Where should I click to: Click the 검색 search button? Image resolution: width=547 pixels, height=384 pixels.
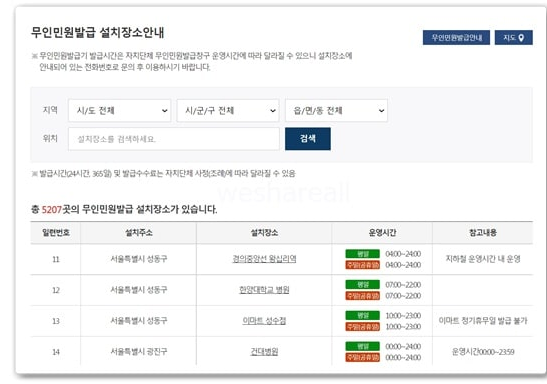(x=308, y=139)
